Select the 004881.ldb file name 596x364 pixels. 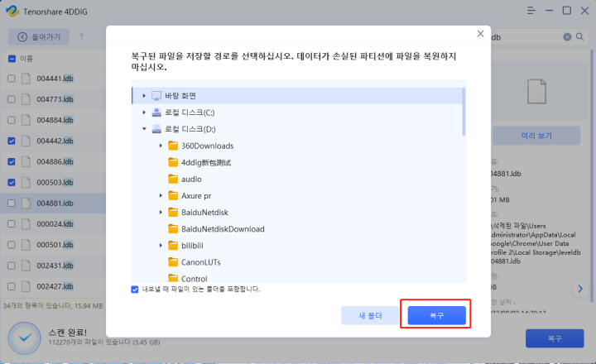(x=55, y=204)
